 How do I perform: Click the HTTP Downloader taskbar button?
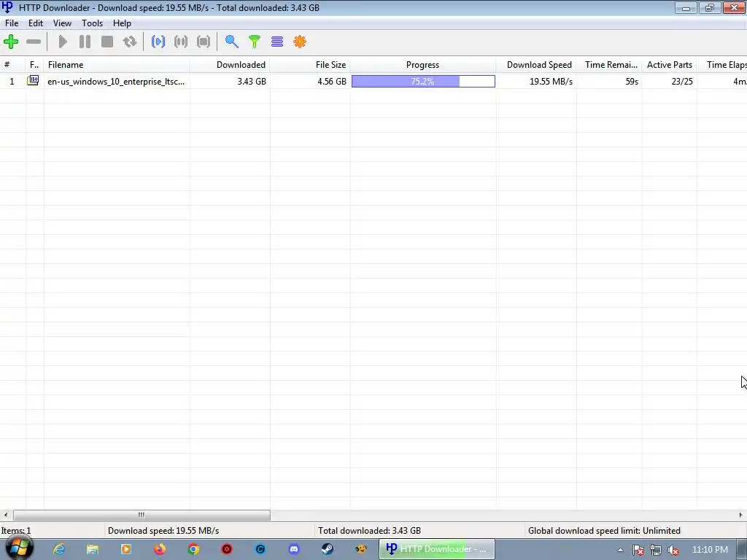point(437,549)
